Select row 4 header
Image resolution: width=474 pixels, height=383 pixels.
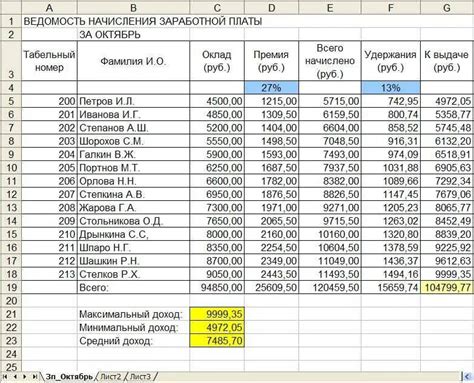tap(11, 88)
